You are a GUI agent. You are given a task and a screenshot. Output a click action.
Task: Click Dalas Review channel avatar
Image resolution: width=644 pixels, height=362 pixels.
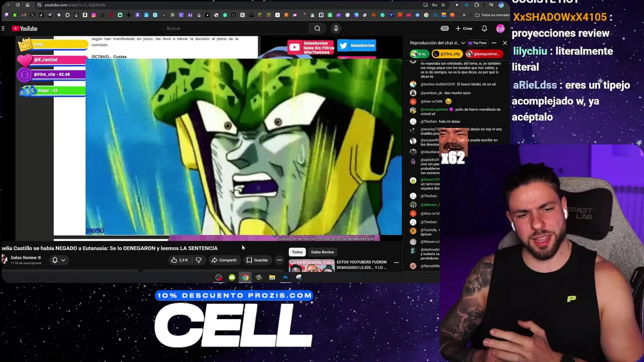click(x=4, y=259)
